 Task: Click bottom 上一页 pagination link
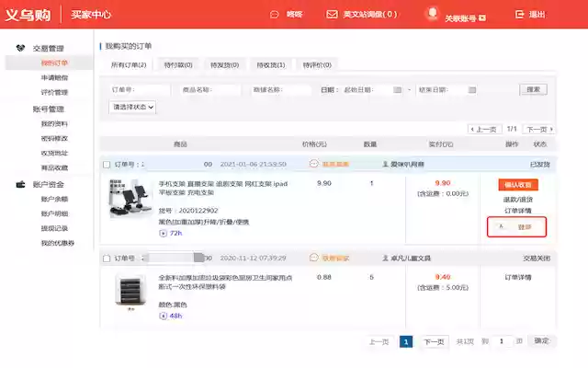click(x=379, y=341)
